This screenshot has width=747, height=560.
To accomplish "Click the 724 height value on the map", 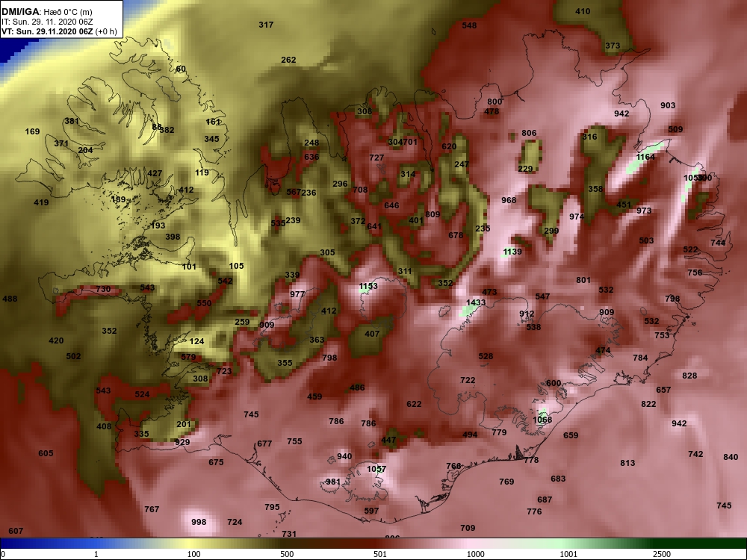I will pyautogui.click(x=235, y=522).
